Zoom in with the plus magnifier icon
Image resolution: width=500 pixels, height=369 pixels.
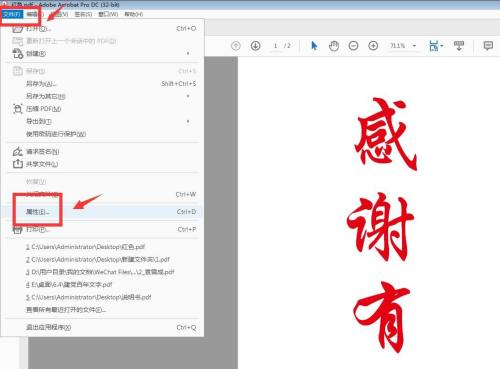[x=373, y=46]
